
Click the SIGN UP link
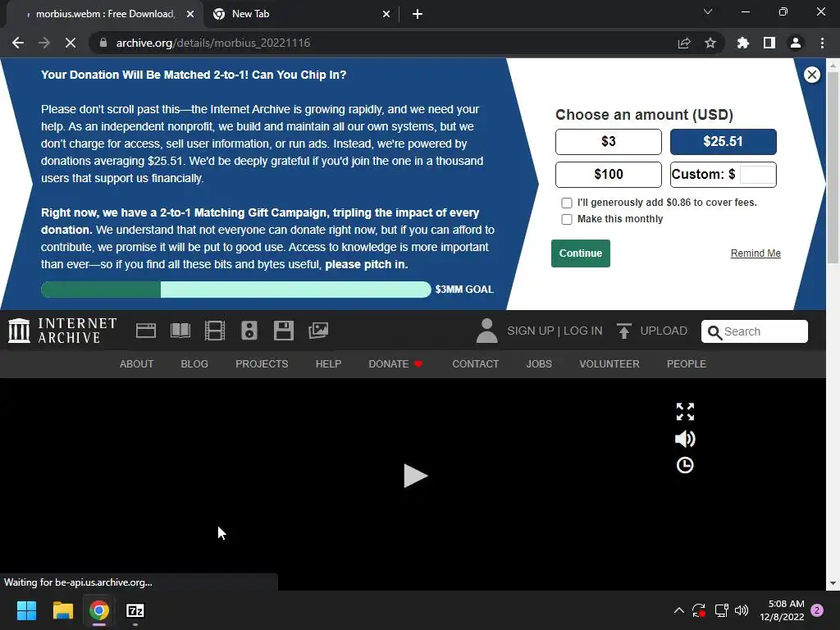pos(531,331)
